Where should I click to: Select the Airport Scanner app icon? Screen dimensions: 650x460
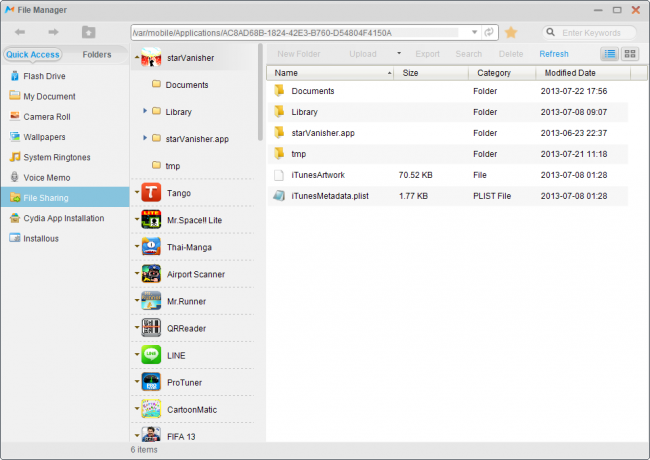pyautogui.click(x=151, y=274)
